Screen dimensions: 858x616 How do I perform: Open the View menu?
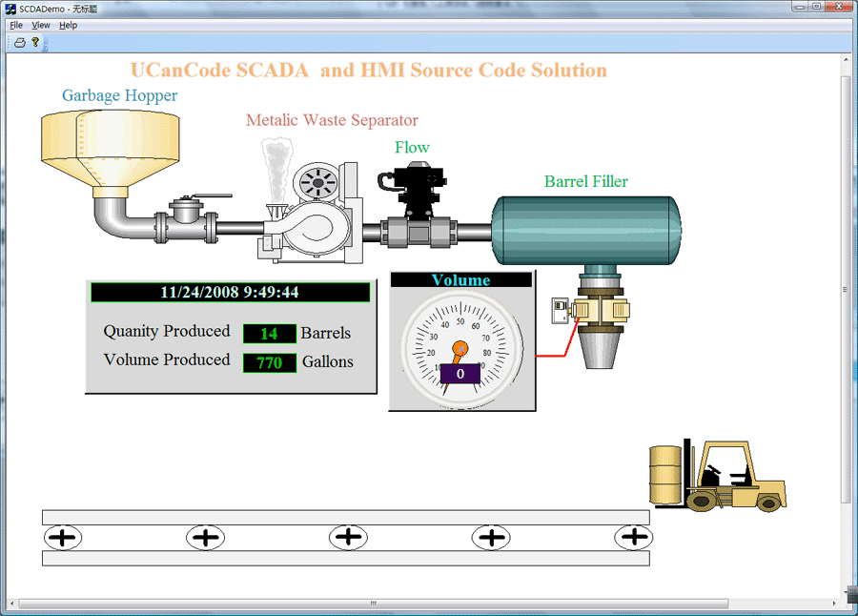point(41,25)
